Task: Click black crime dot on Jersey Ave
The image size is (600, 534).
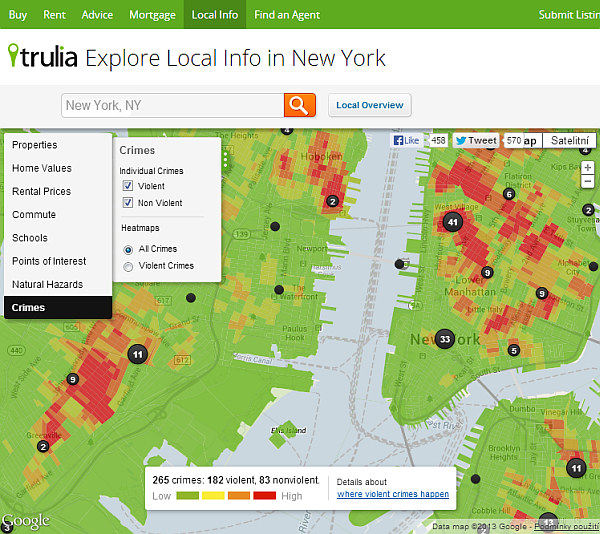Action: tap(275, 226)
